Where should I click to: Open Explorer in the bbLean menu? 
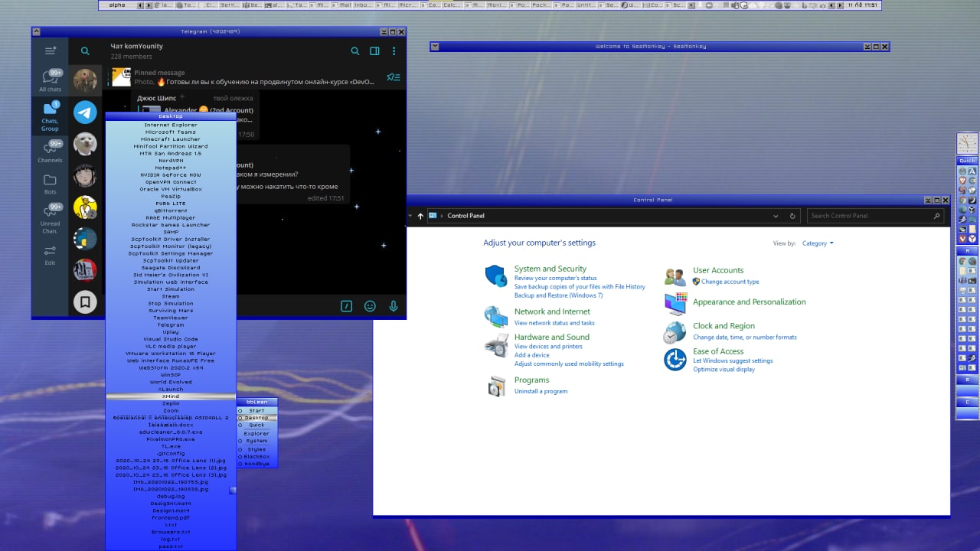(x=256, y=433)
